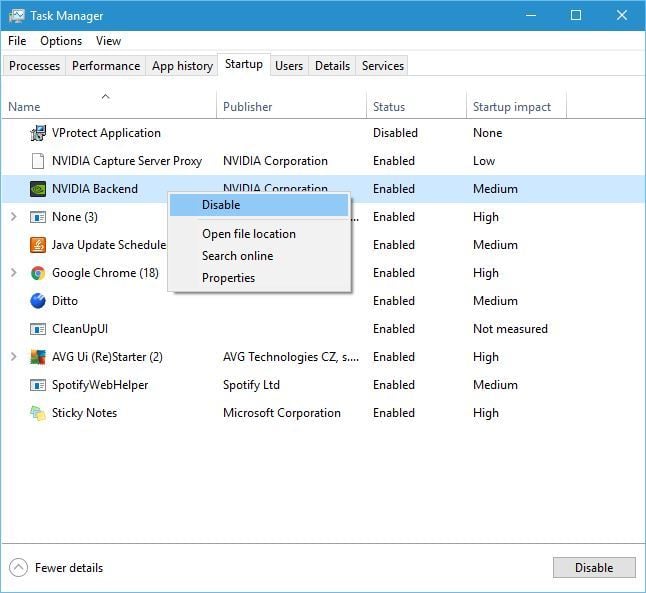This screenshot has height=593, width=646.
Task: Switch to the Details tab
Action: pyautogui.click(x=332, y=66)
